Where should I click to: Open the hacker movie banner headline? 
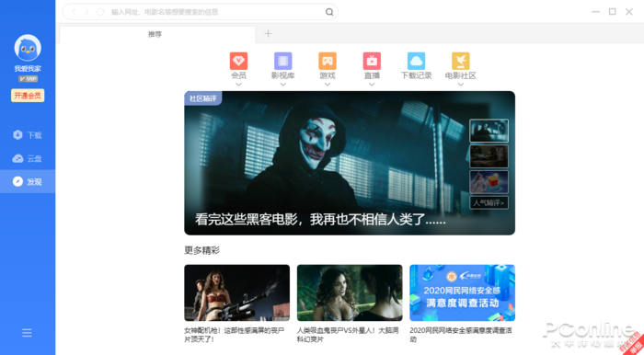pos(320,219)
